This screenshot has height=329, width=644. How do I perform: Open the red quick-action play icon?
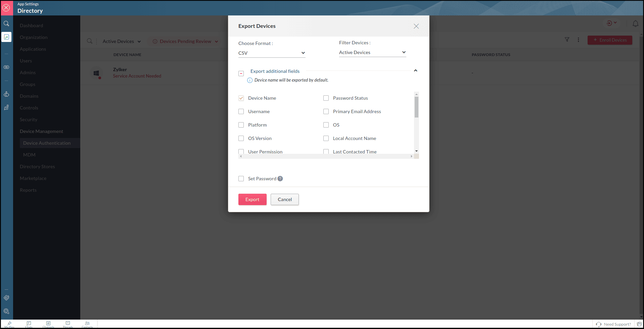609,23
